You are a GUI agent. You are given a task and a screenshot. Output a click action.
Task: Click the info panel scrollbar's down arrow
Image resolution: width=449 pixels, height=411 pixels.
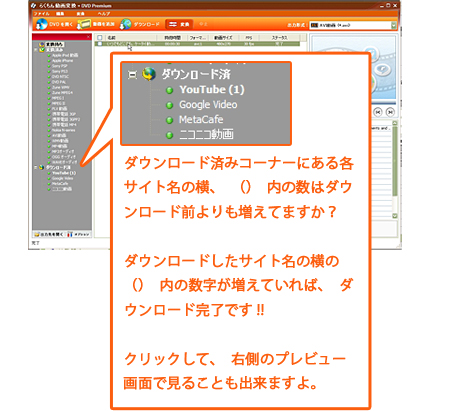[x=395, y=216]
